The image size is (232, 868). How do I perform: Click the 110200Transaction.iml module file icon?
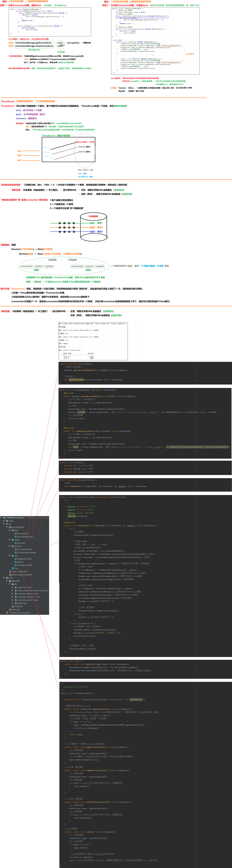coord(7,613)
